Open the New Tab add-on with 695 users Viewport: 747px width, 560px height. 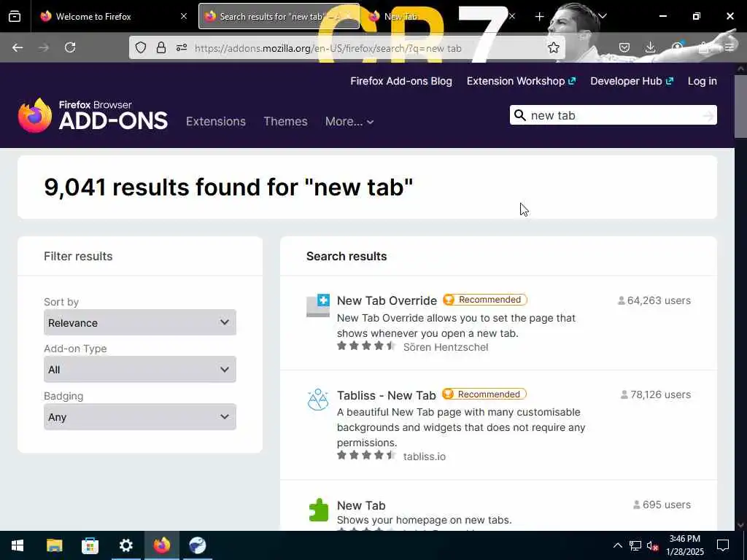(x=361, y=505)
